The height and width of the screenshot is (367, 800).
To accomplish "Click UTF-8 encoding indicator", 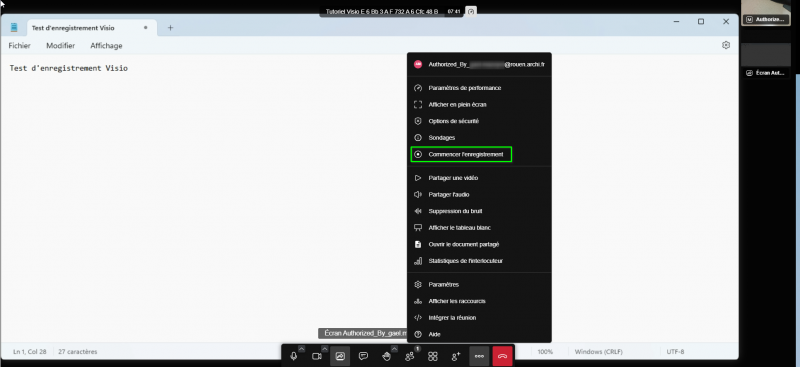I will click(676, 352).
